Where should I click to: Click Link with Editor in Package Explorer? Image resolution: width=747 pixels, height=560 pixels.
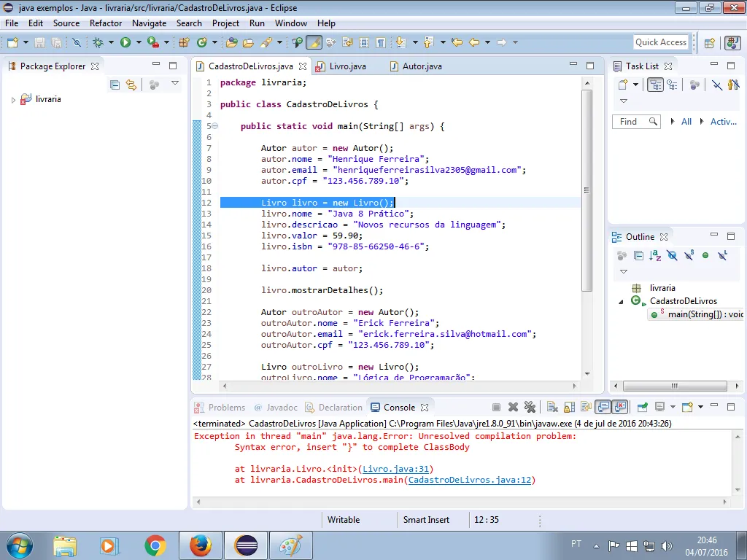(131, 85)
